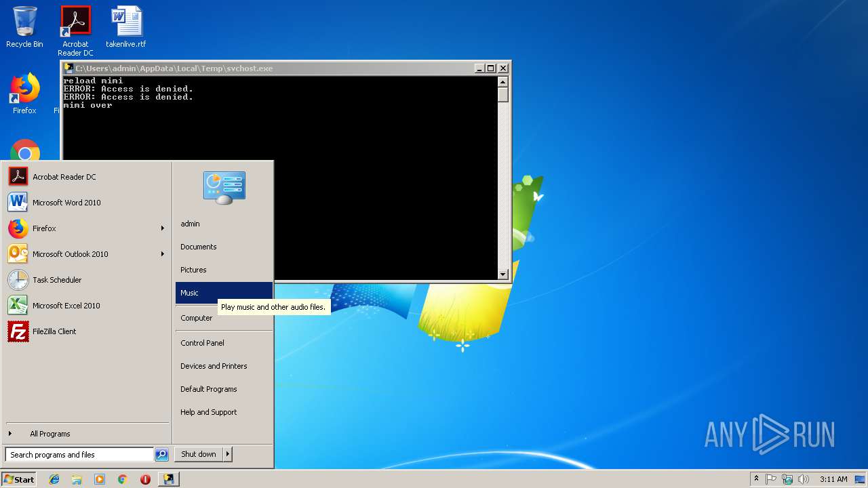This screenshot has width=868, height=488.
Task: Click the Shut down button
Action: coord(199,454)
